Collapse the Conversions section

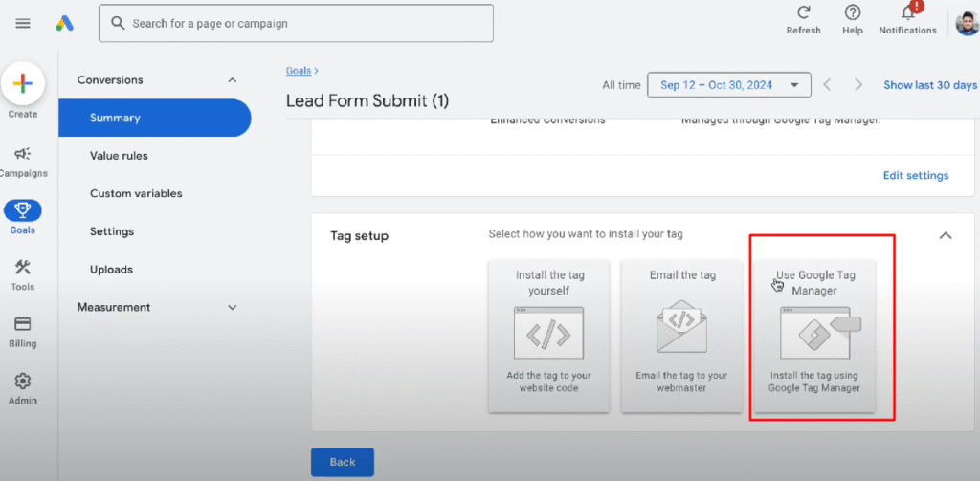232,80
